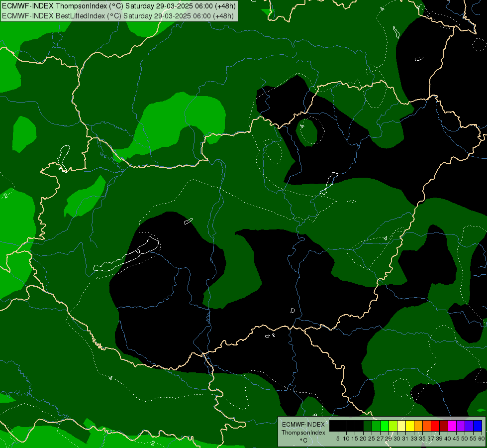This screenshot has height=448, width=487.
Task: Select the magenta 40-45 legend swatch
Action: point(452,426)
